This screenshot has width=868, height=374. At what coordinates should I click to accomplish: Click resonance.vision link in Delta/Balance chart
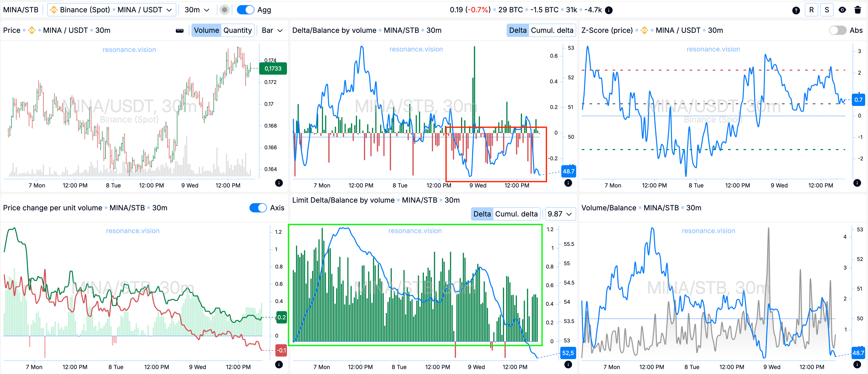tap(416, 49)
